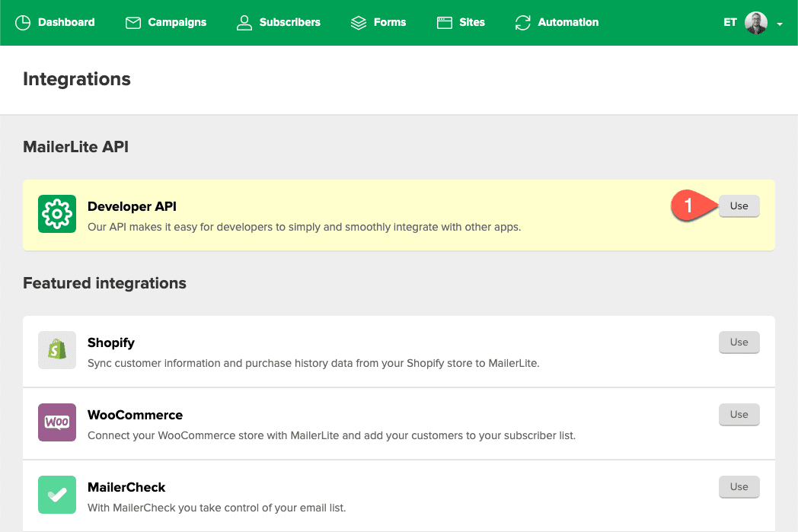Viewport: 798px width, 532px height.
Task: Open Automation via the circular arrows icon
Action: tap(522, 22)
